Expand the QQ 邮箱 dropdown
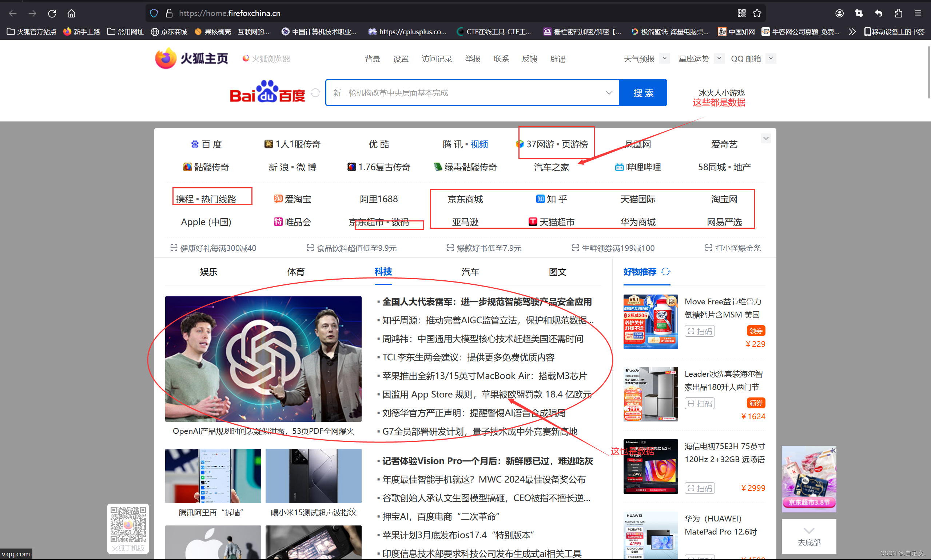Image resolution: width=931 pixels, height=560 pixels. tap(771, 59)
